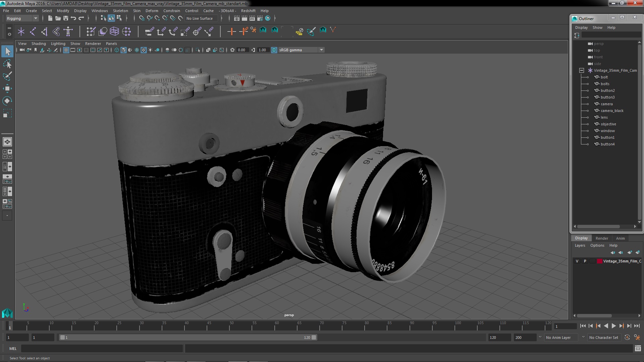
Task: Click the orange locator plus shelf icon
Action: pyautogui.click(x=231, y=32)
